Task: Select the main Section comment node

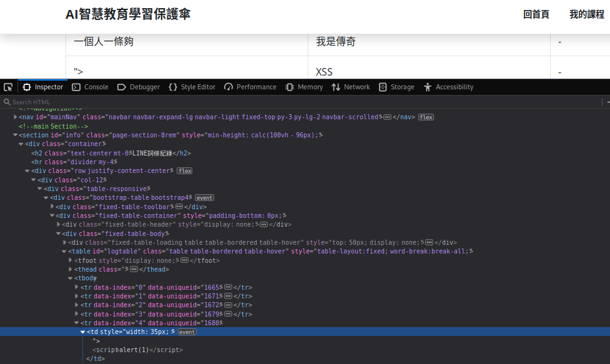Action: click(53, 126)
